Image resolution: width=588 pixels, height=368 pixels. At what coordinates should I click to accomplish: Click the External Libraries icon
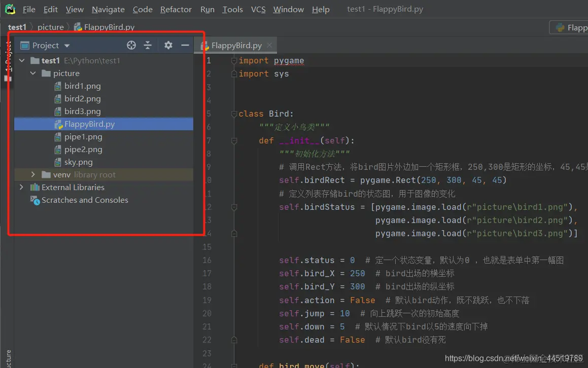(35, 188)
